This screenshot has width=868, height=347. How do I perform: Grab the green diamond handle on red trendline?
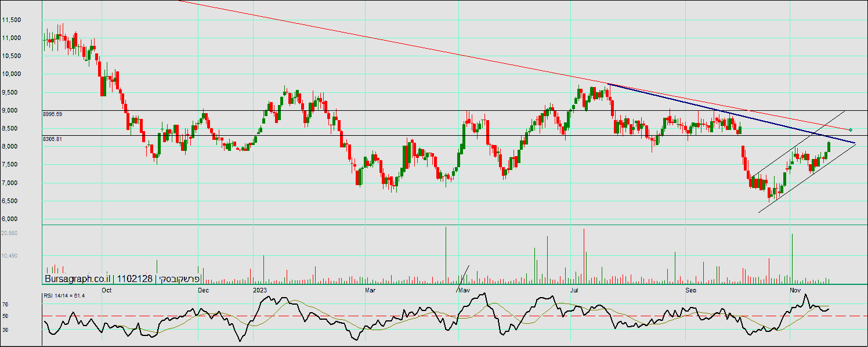[850, 130]
